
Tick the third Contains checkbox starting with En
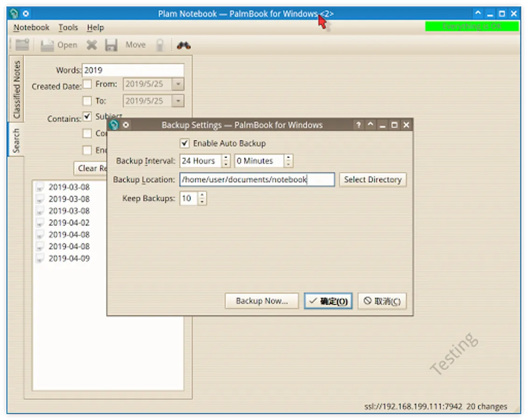coord(87,150)
